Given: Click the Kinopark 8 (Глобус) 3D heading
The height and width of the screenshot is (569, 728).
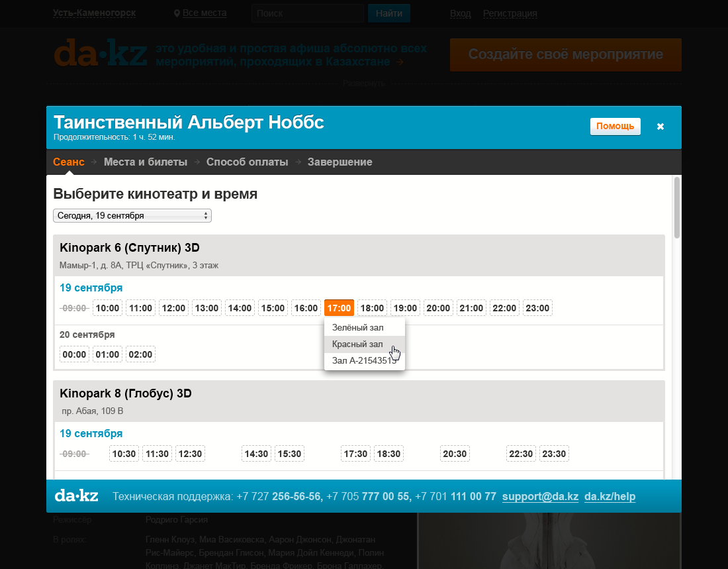Looking at the screenshot, I should 126,393.
